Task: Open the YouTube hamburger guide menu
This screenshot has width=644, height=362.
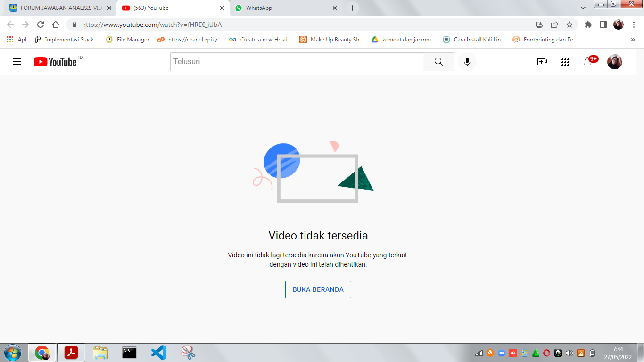Action: point(17,62)
